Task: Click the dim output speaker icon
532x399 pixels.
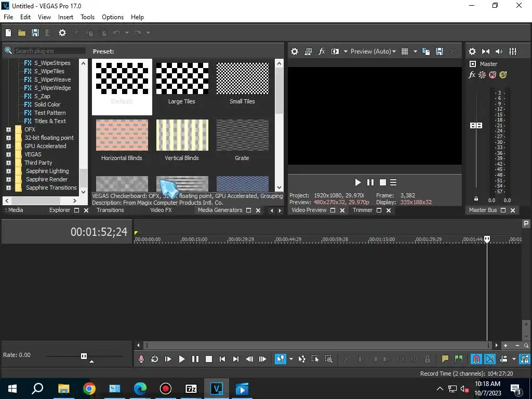Action: (499, 51)
